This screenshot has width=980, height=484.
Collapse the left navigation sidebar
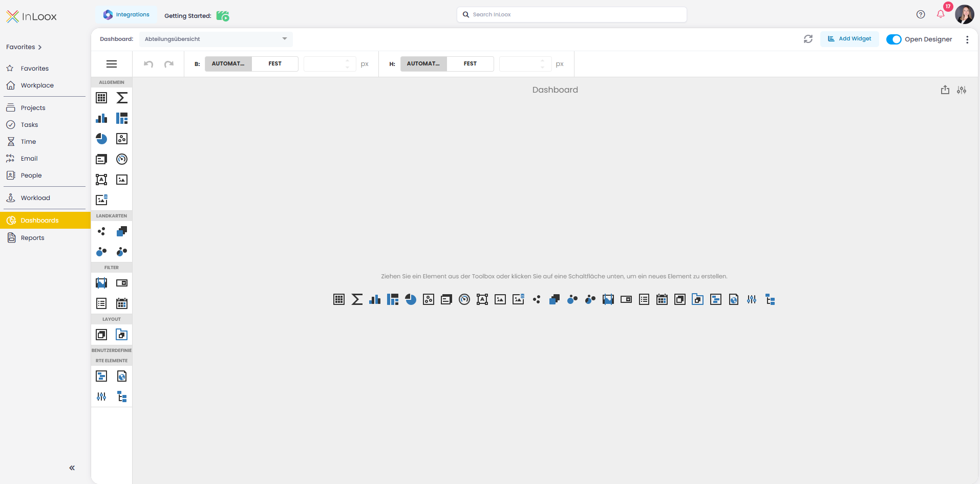(x=72, y=468)
